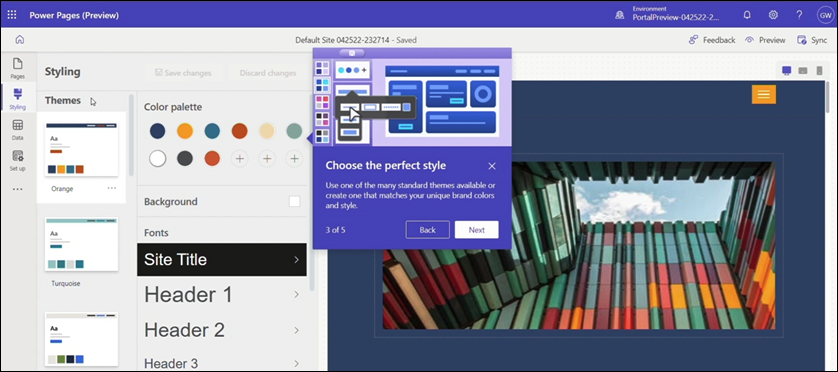Click Back in the tour popup

click(428, 230)
